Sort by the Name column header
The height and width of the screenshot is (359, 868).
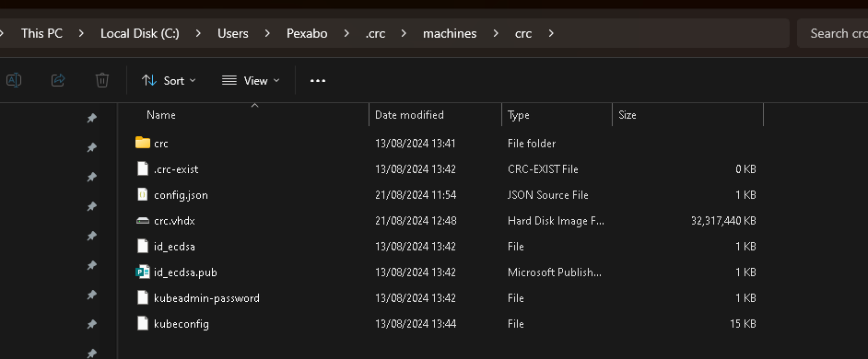click(161, 115)
